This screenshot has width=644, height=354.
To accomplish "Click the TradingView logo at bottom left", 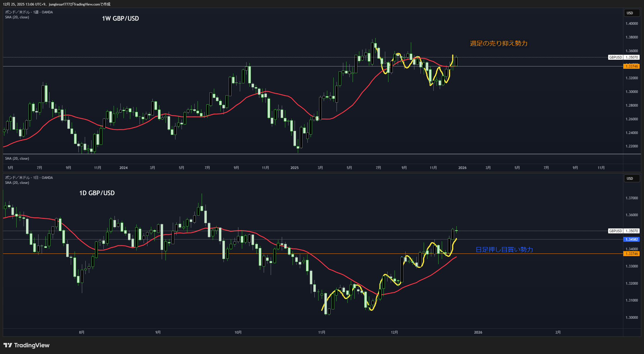I will click(27, 345).
